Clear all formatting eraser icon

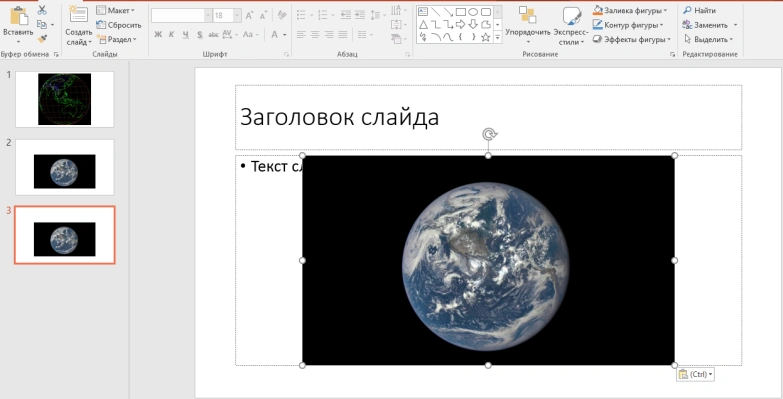pyautogui.click(x=282, y=15)
